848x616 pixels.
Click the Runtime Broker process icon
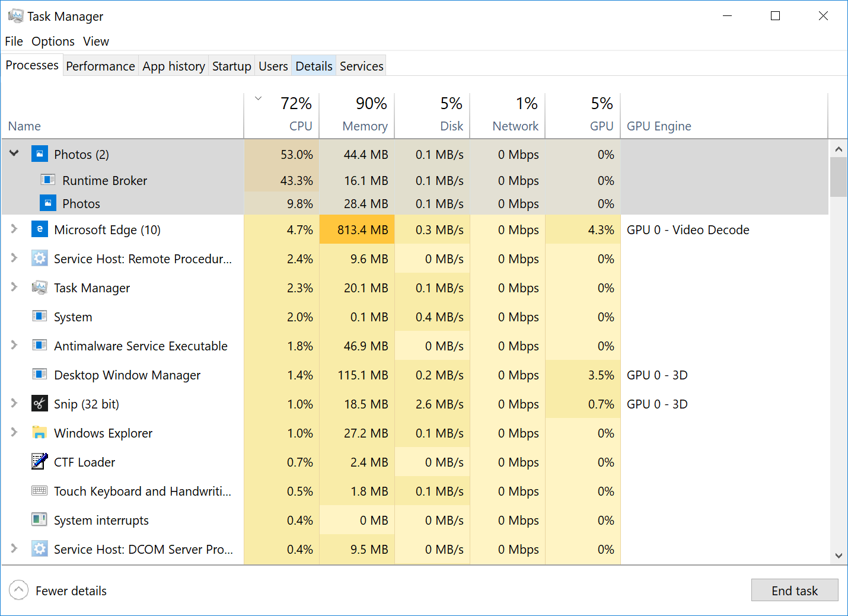coord(48,180)
